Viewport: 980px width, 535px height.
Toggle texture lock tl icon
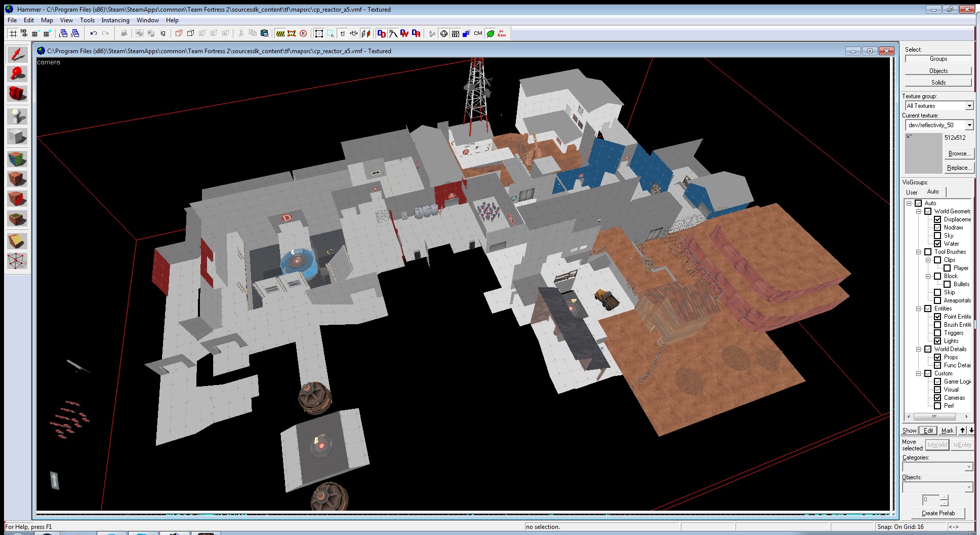click(342, 33)
